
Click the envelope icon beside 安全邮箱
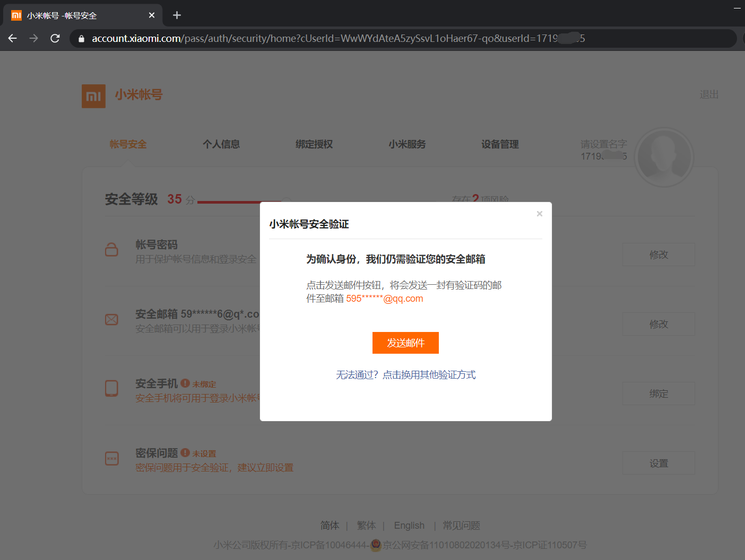(x=111, y=319)
